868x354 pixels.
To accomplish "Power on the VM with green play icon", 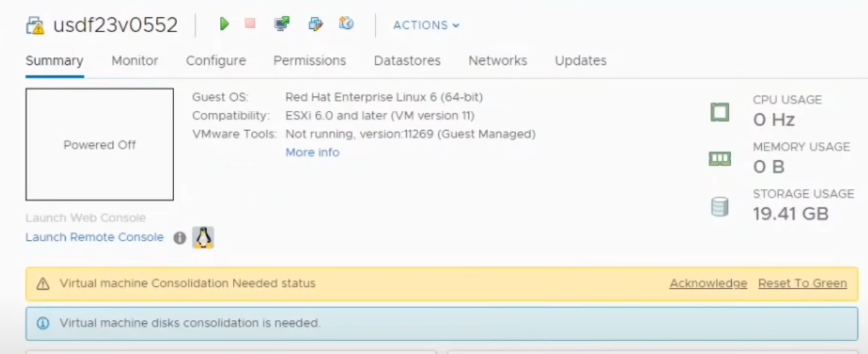I will click(224, 24).
